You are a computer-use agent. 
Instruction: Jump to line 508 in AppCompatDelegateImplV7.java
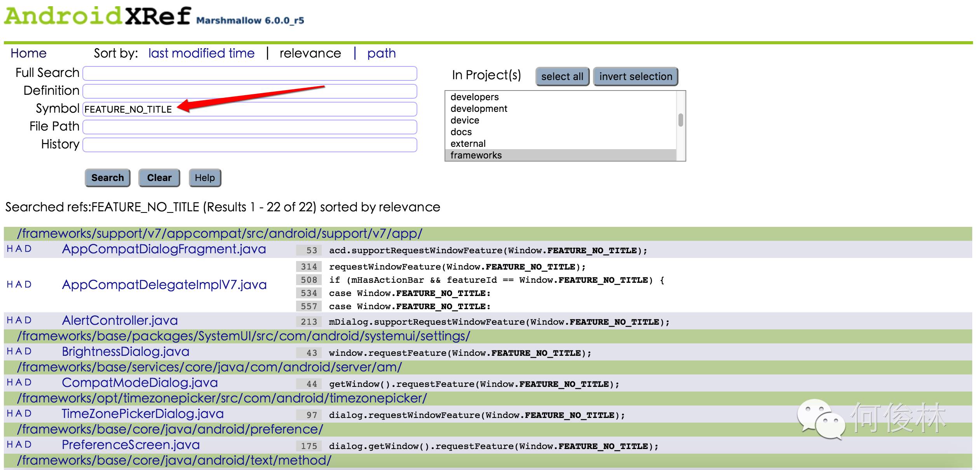pyautogui.click(x=309, y=280)
